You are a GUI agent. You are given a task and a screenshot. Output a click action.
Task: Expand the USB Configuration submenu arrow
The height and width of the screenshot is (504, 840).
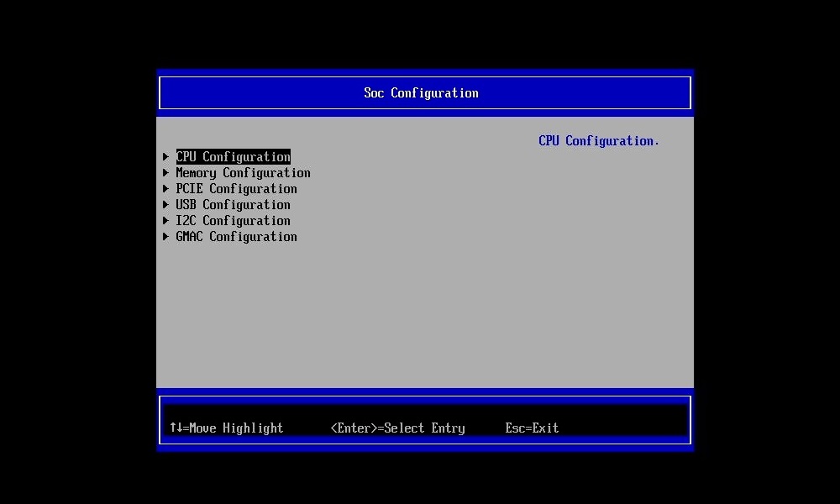coord(165,204)
